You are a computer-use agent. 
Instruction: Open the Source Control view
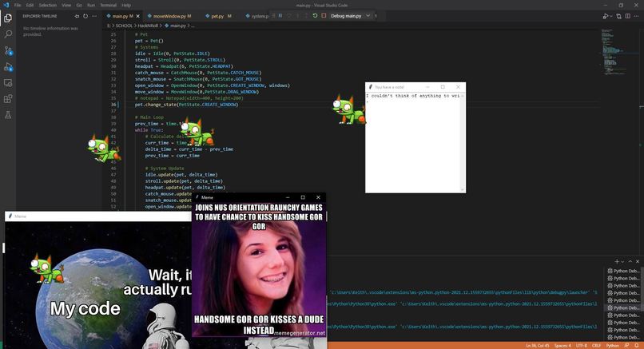pyautogui.click(x=8, y=50)
